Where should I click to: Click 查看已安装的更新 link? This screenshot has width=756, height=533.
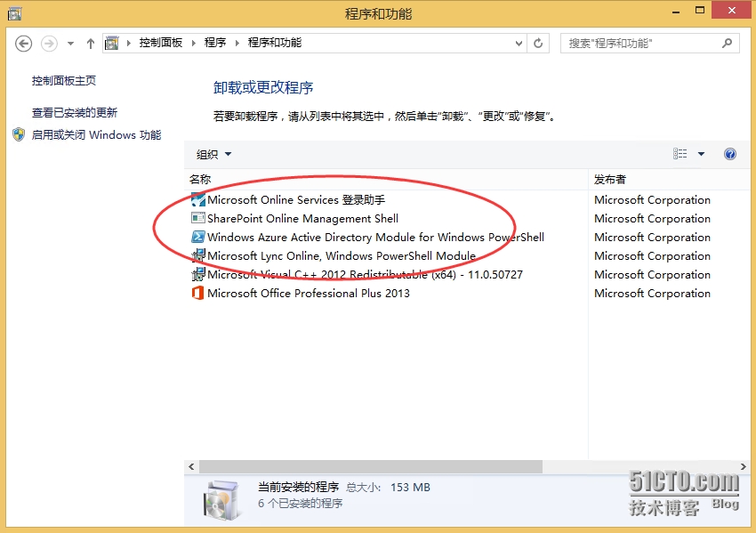click(75, 113)
